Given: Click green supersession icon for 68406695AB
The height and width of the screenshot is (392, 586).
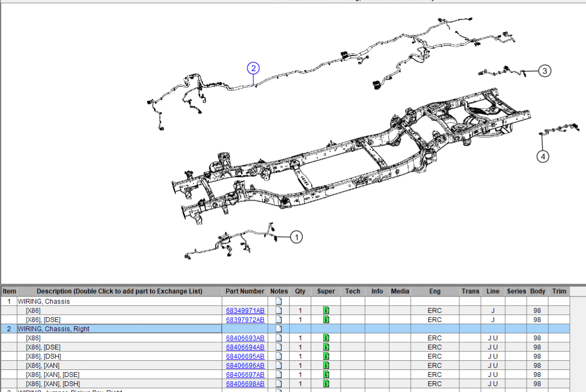Looking at the screenshot, I should [326, 356].
